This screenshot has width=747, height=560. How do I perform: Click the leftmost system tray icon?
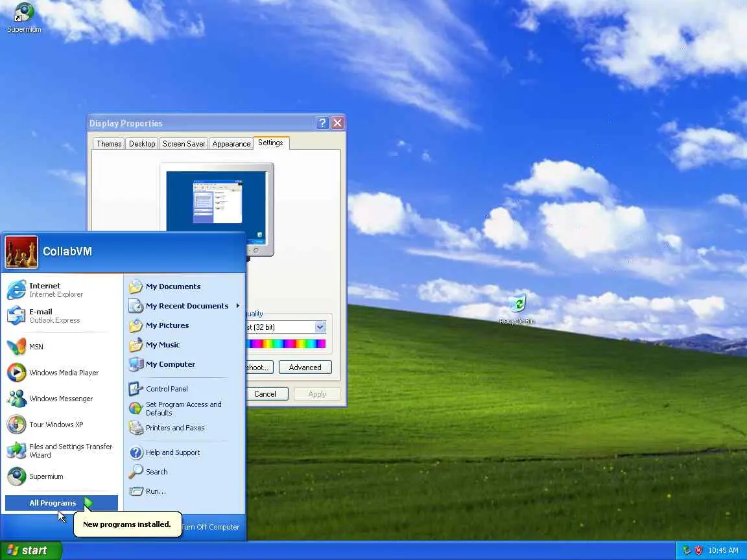tap(687, 550)
